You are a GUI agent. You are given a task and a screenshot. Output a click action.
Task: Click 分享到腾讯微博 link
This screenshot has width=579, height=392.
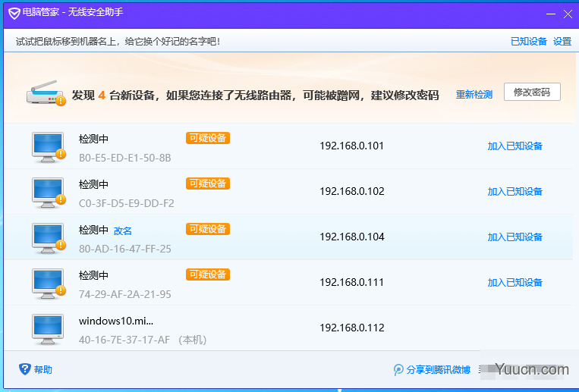coord(438,369)
